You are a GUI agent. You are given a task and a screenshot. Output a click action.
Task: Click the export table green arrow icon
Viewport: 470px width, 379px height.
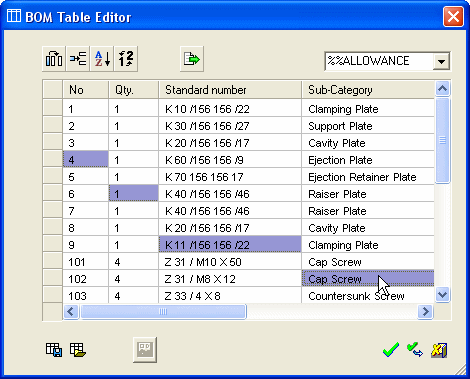[x=192, y=59]
